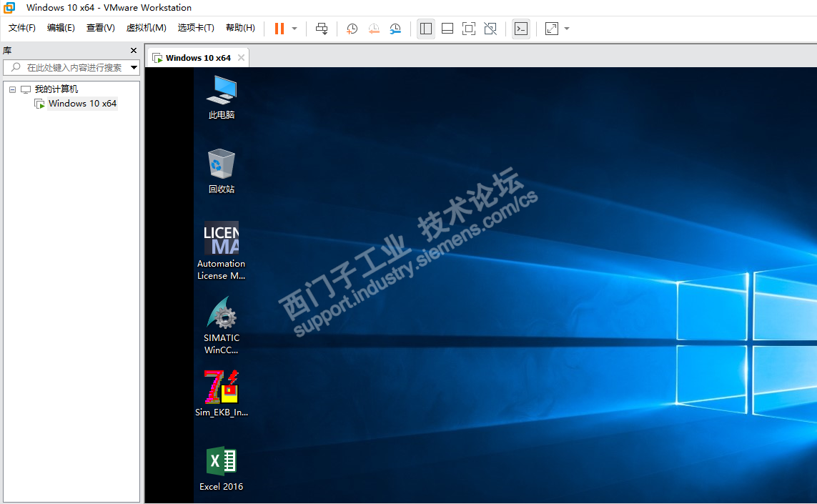Send Ctrl+Alt+Del to the virtual machine
Viewport: 817px width, 504px height.
coord(322,29)
